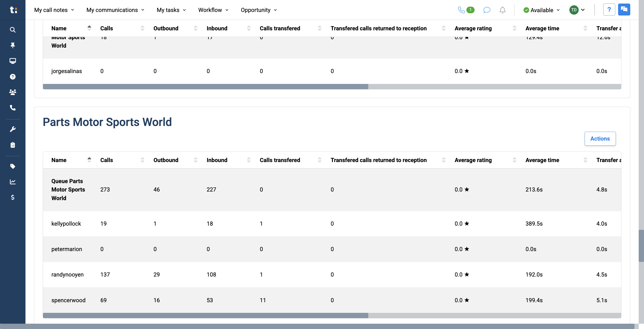Click the Parts table horizontal scrollbar
This screenshot has width=644, height=329.
tap(205, 315)
